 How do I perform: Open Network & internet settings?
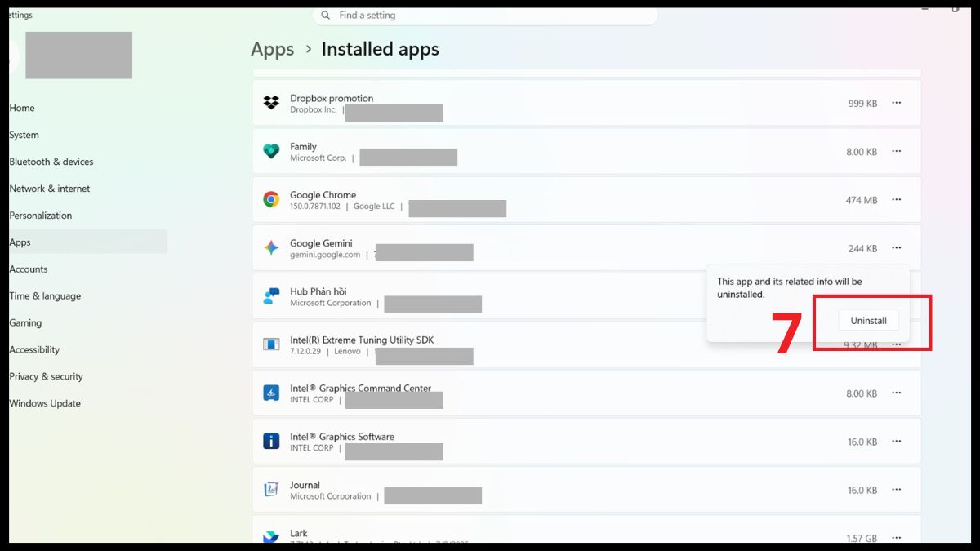pyautogui.click(x=49, y=189)
